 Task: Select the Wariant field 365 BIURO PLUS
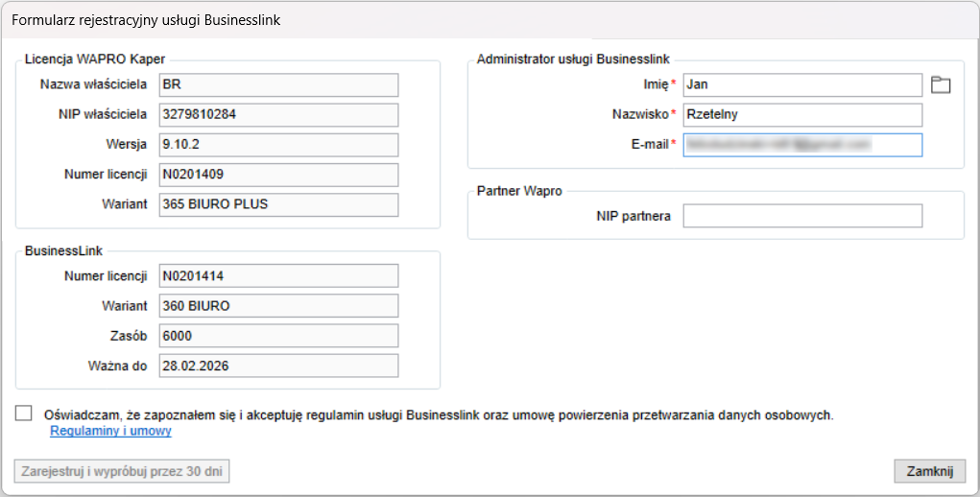(277, 204)
